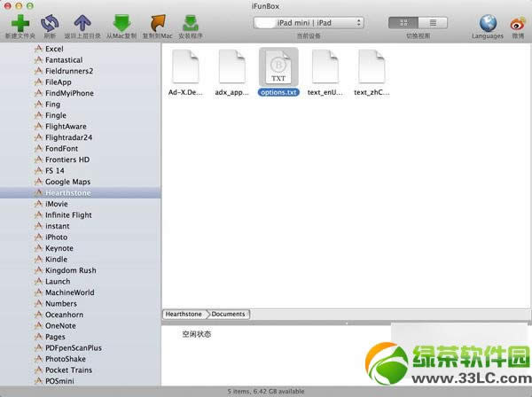Click the Copy from Mac icon
Image resolution: width=532 pixels, height=397 pixels.
click(x=121, y=21)
